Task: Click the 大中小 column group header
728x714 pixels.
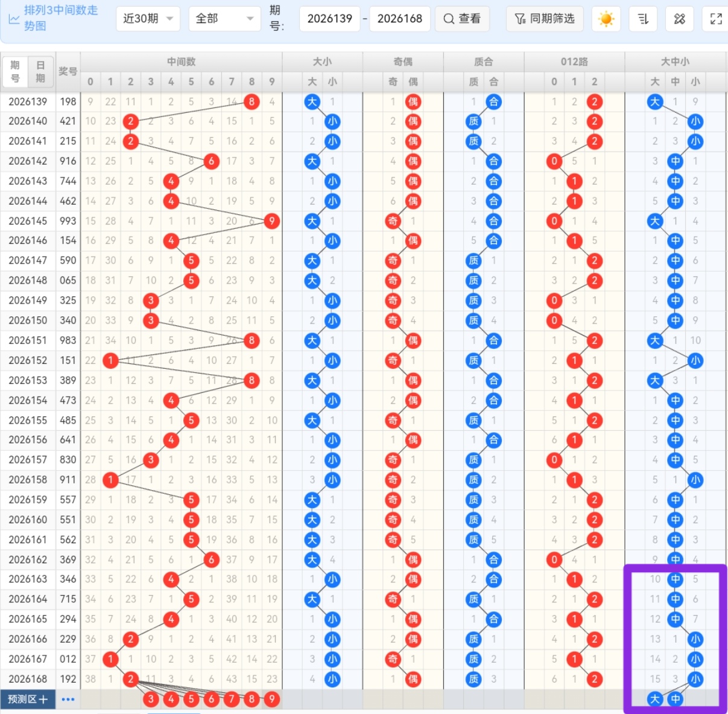Action: click(x=675, y=62)
